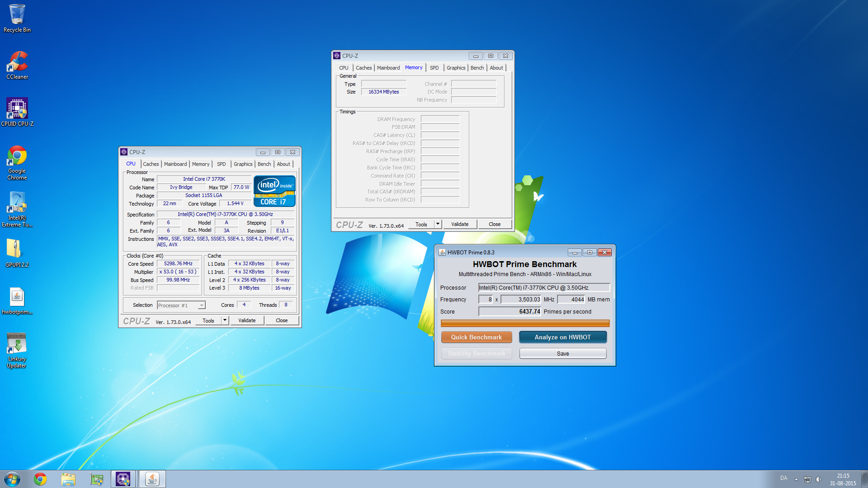868x488 pixels.
Task: Click the volume speaker tray icon
Action: tap(818, 479)
